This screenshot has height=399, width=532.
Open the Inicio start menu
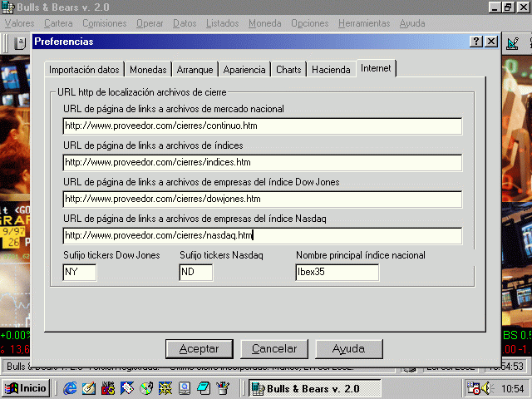[x=26, y=388]
